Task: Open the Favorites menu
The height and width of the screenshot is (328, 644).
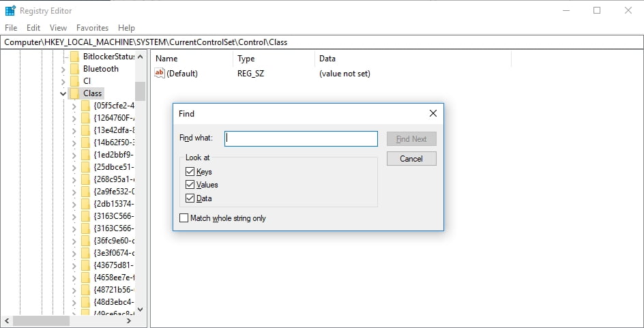Action: pyautogui.click(x=92, y=28)
